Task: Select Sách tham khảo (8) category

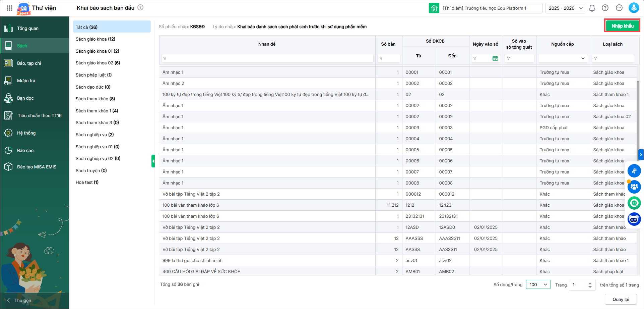Action: pos(95,99)
